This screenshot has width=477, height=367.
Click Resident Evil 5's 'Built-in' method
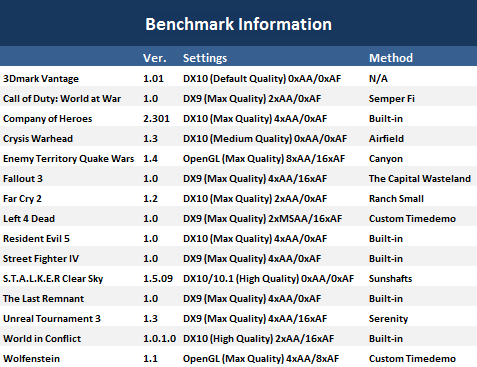click(386, 239)
